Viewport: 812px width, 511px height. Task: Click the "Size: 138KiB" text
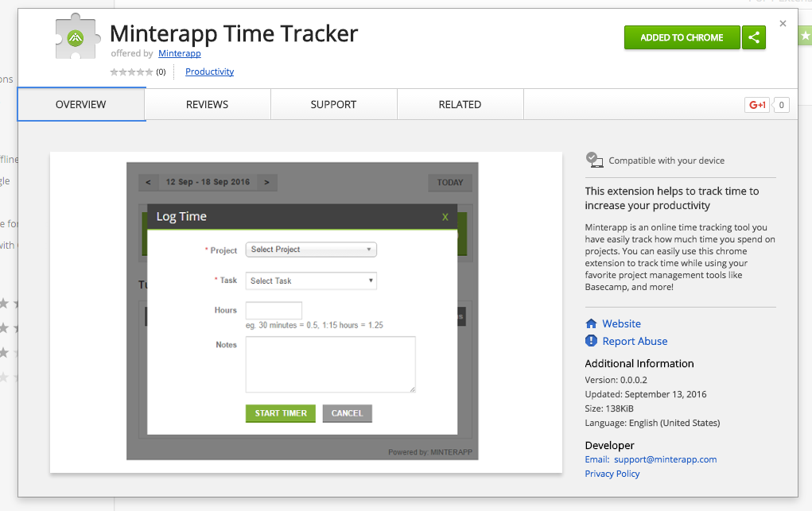[x=609, y=408]
